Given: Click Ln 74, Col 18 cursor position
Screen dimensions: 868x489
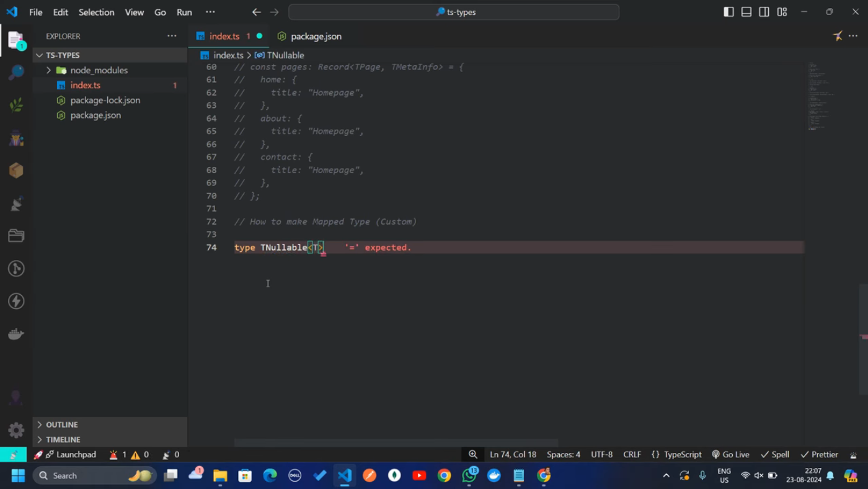Looking at the screenshot, I should 513,454.
